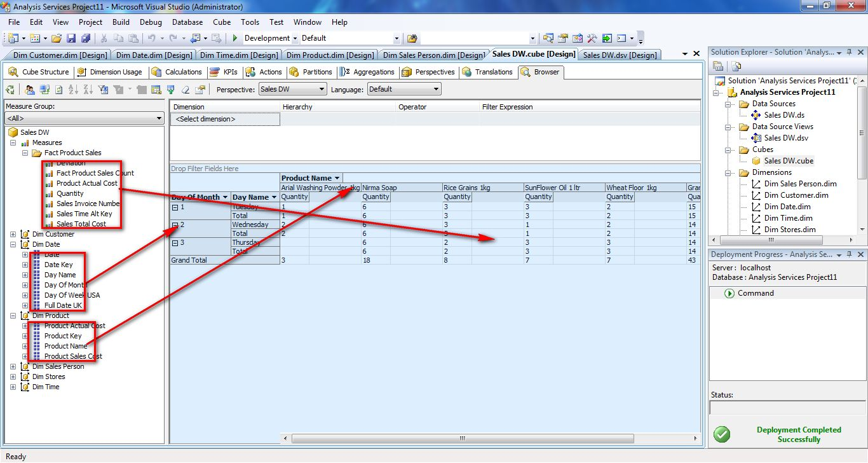
Task: Pin the Solution Explorer panel with the pushpin
Action: click(x=848, y=53)
